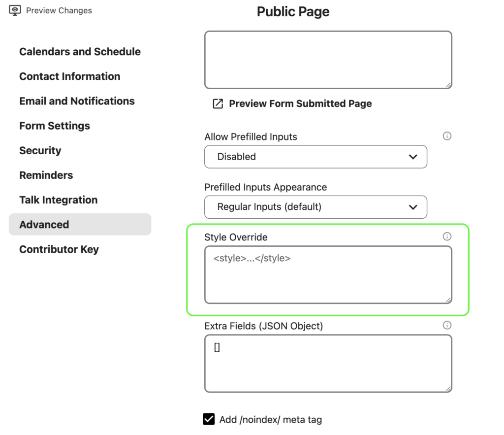This screenshot has height=435, width=504.
Task: Grab the Style Override resize handle
Action: pyautogui.click(x=448, y=300)
